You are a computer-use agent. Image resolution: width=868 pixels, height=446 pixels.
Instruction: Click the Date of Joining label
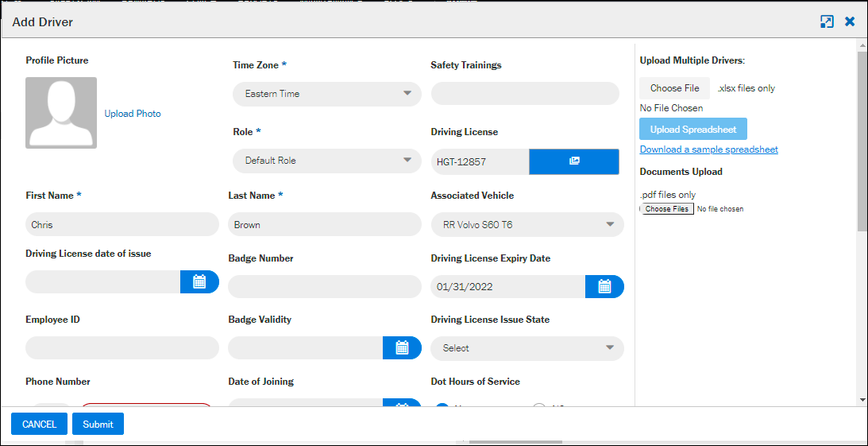(260, 382)
